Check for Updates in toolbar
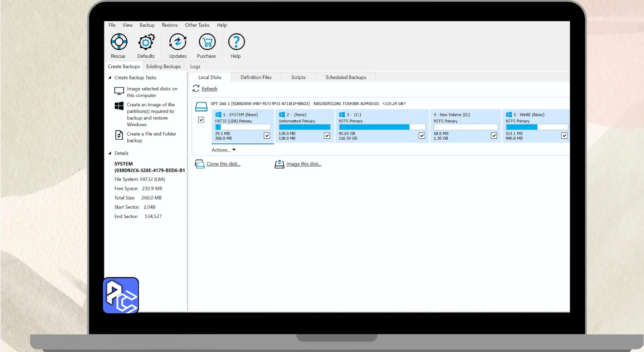 click(178, 42)
